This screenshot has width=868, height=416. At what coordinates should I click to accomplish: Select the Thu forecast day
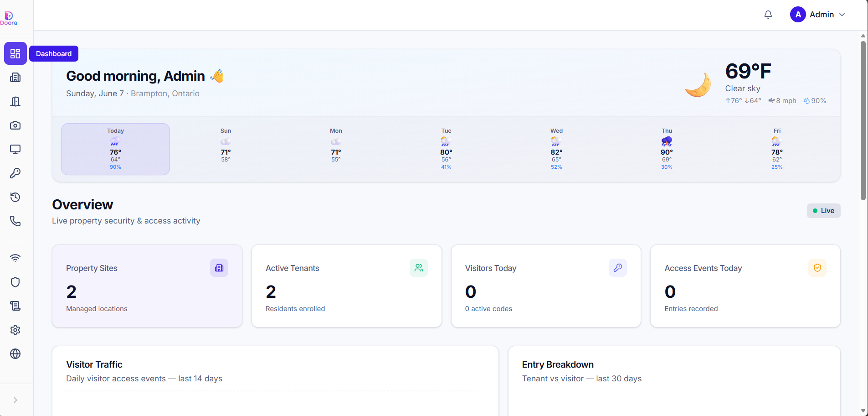click(x=667, y=149)
